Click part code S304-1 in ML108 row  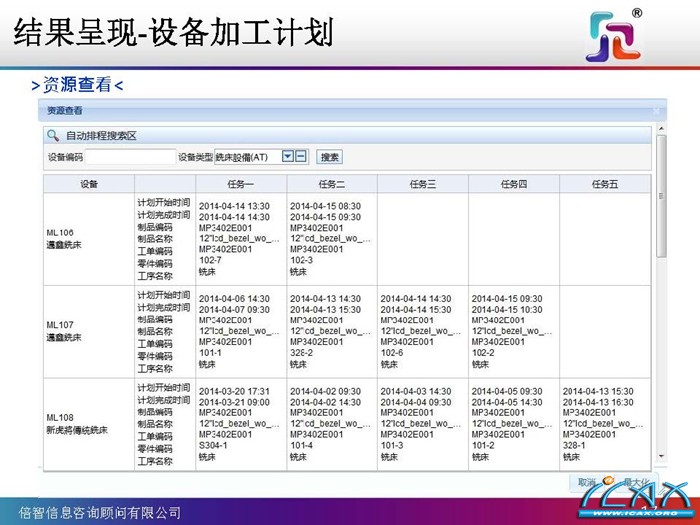[213, 446]
